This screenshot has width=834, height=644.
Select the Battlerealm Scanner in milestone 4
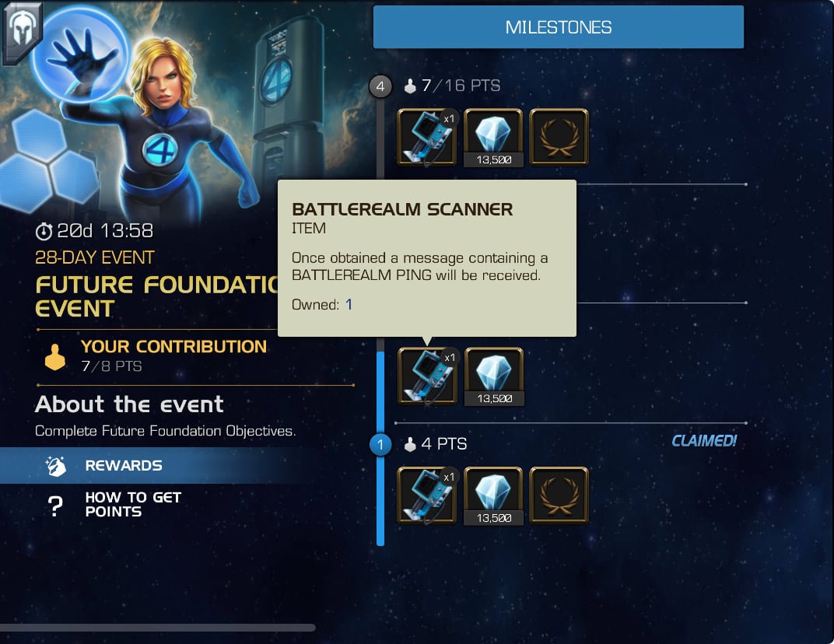[x=426, y=137]
